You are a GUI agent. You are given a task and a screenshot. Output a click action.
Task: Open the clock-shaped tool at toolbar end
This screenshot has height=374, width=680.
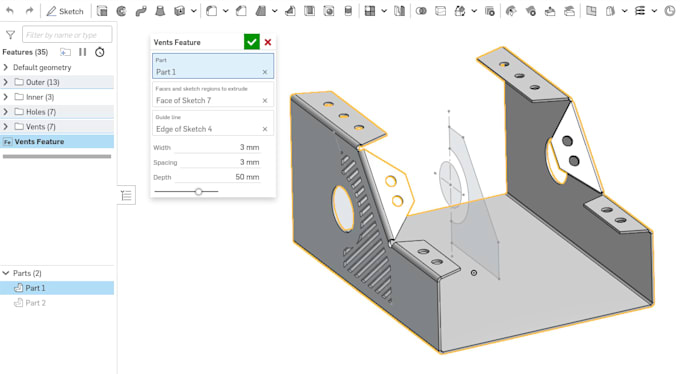click(670, 11)
